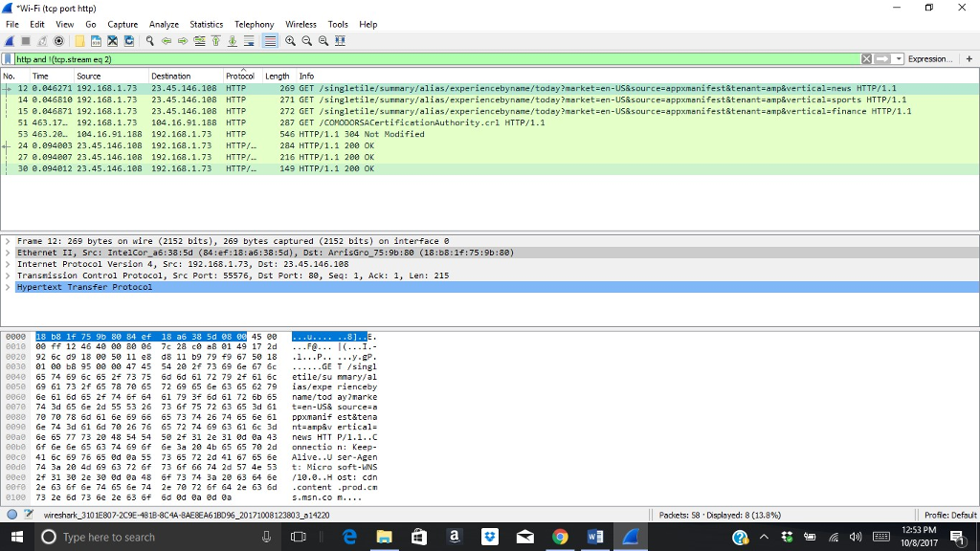Viewport: 980px width, 551px height.
Task: Open Chrome from the taskbar
Action: 560,537
